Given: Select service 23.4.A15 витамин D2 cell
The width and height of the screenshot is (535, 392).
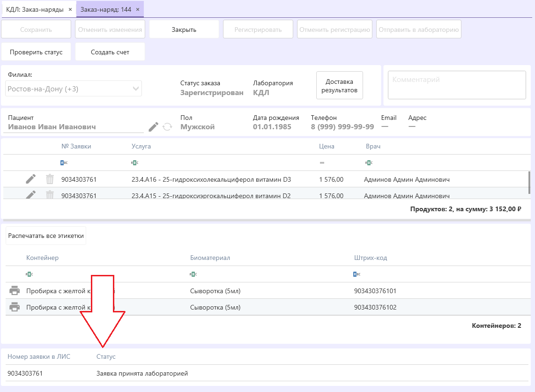Looking at the screenshot, I should (x=211, y=195).
